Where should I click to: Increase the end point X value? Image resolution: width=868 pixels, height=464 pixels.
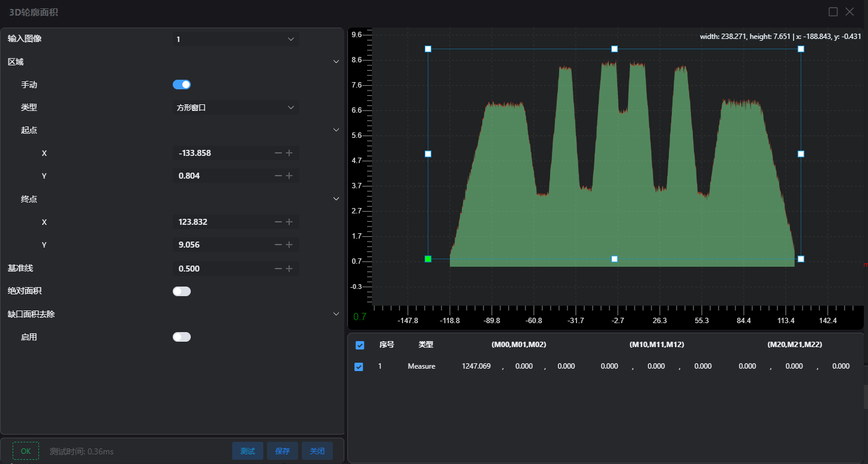[289, 222]
